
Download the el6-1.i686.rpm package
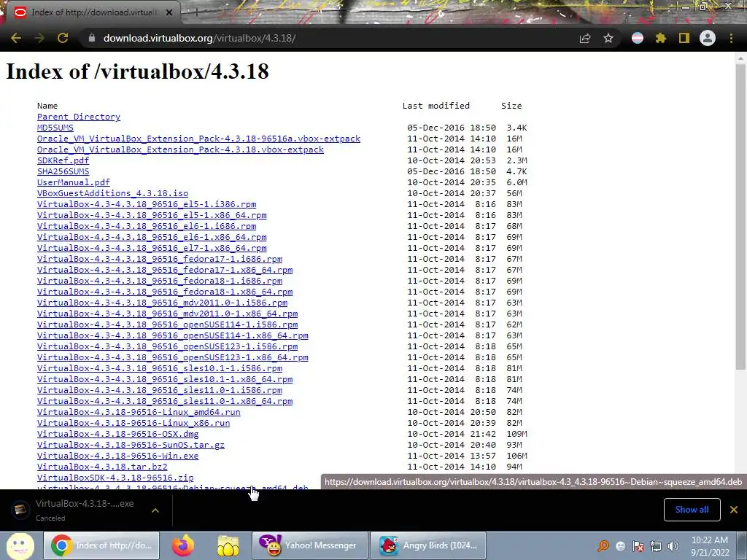click(x=147, y=226)
